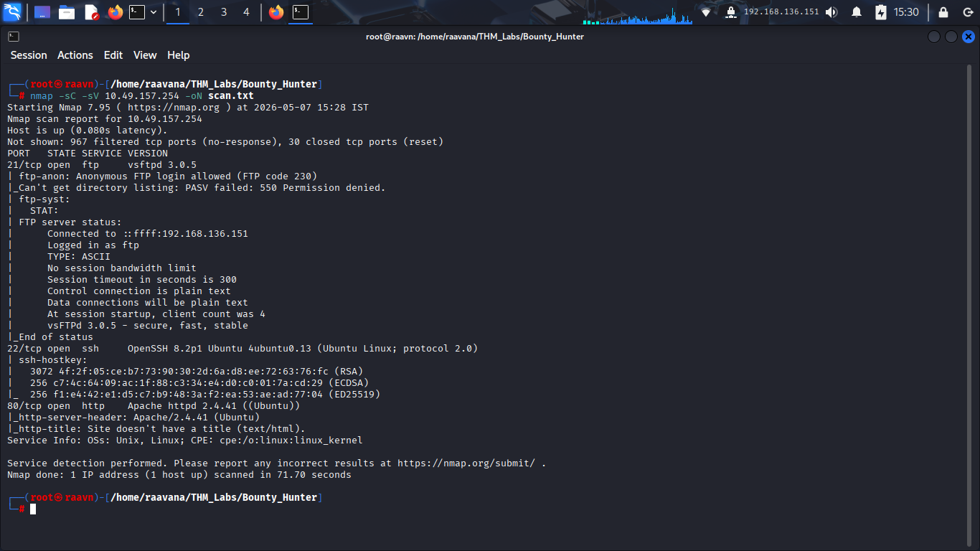
Task: Switch to workspace 1
Action: click(178, 12)
